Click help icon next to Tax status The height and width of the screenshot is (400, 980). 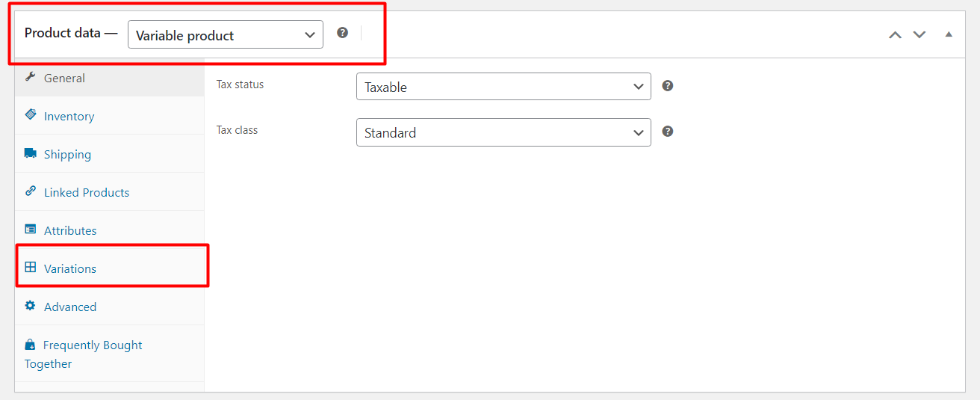(668, 85)
